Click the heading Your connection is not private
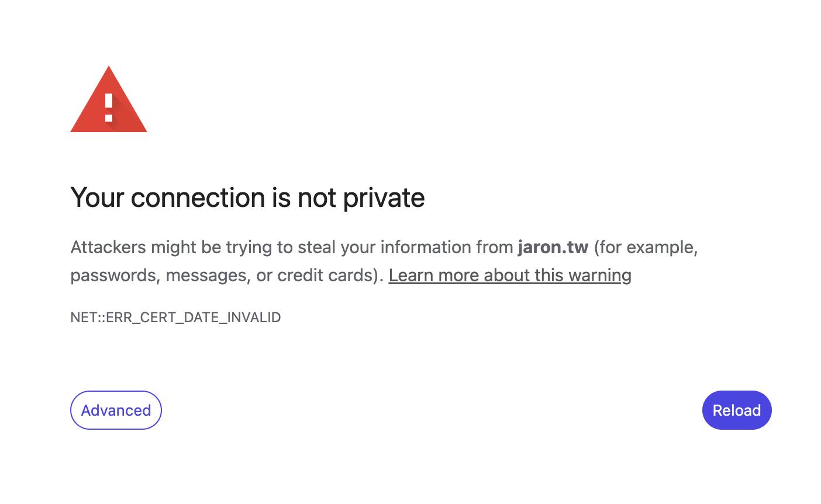This screenshot has height=504, width=821. [x=247, y=198]
